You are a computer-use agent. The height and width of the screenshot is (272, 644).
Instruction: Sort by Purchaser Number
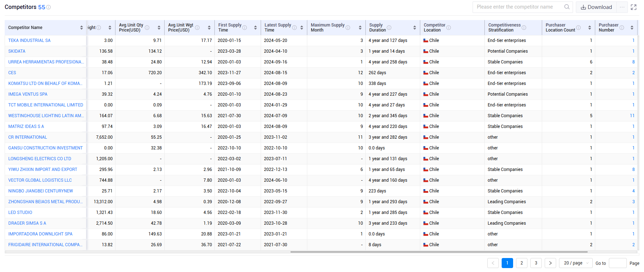[632, 28]
